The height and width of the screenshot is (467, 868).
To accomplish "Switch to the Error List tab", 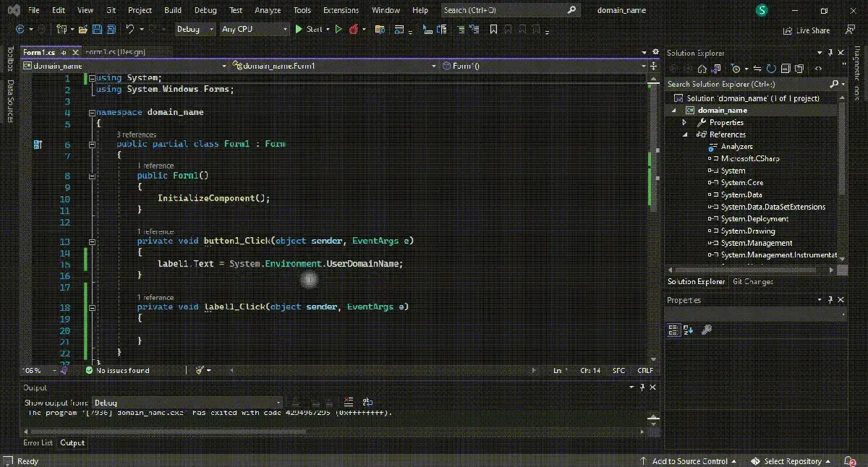I will tap(38, 442).
